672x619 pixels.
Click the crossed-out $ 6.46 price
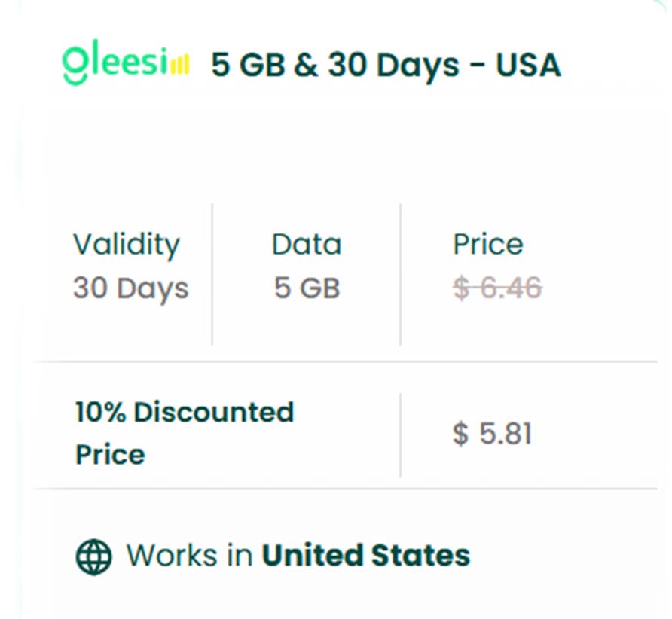pos(497,288)
